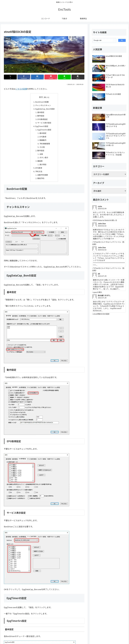The image size is (129, 644).
Task: Jump to EPG取得設定 in the contents
Action: [x=42, y=119]
